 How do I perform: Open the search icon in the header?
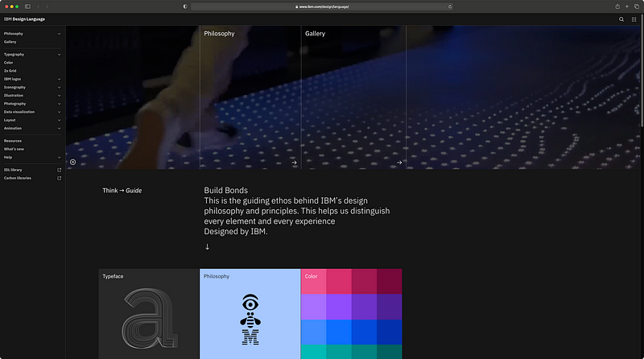(x=621, y=19)
